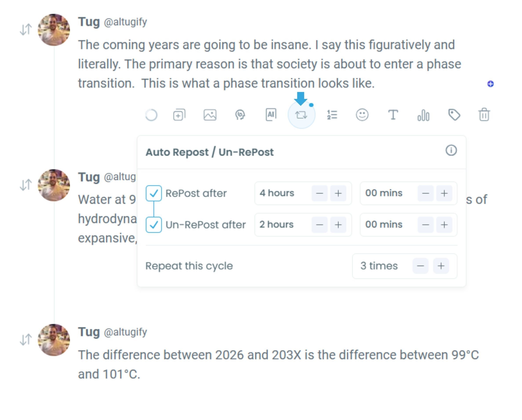Viewport: 522px width, 420px height.
Task: Adjust the circular character count indicator
Action: click(151, 115)
